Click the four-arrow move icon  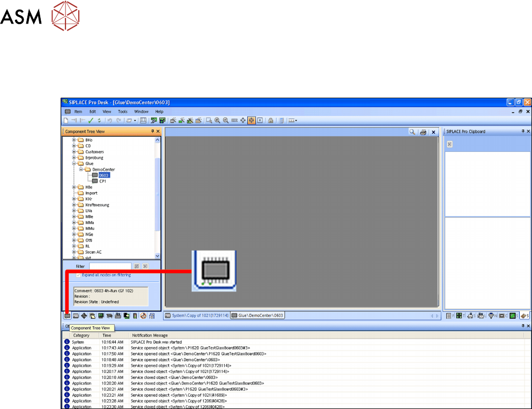tap(243, 121)
